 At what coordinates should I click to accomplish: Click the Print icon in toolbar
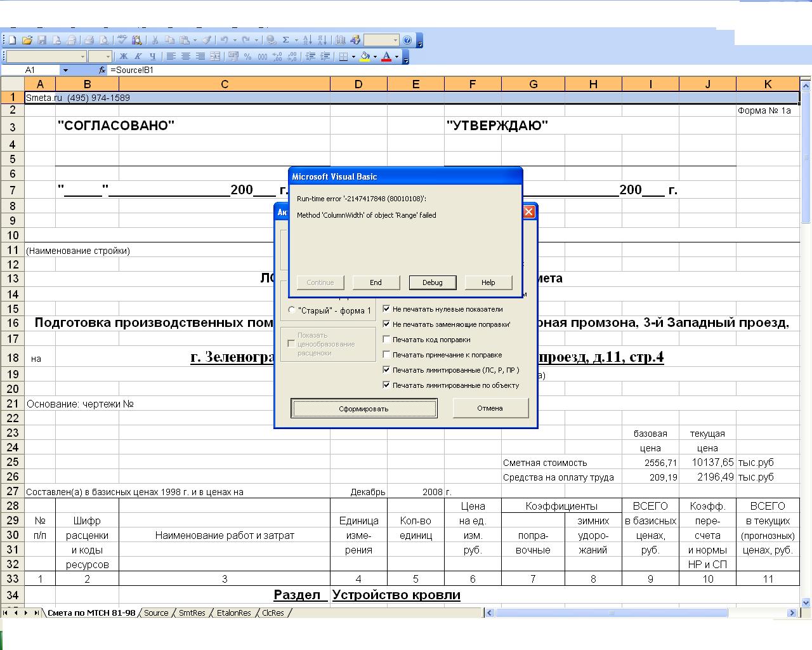(89, 40)
